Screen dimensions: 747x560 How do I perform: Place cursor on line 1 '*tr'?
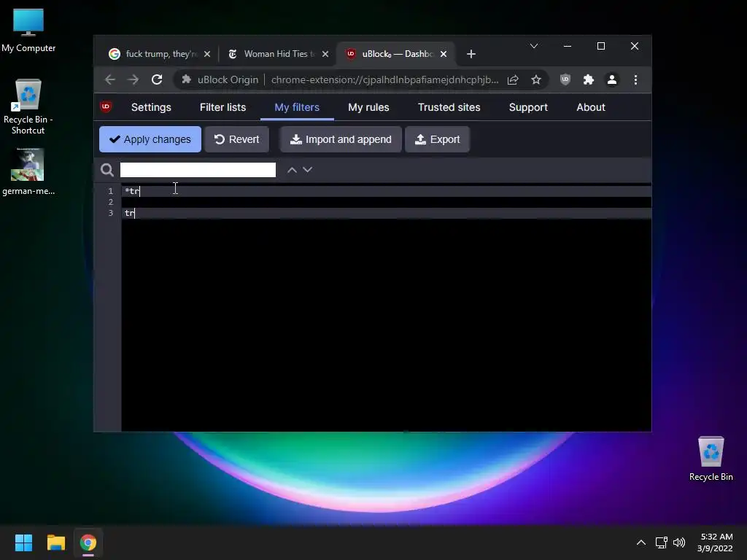click(x=133, y=191)
